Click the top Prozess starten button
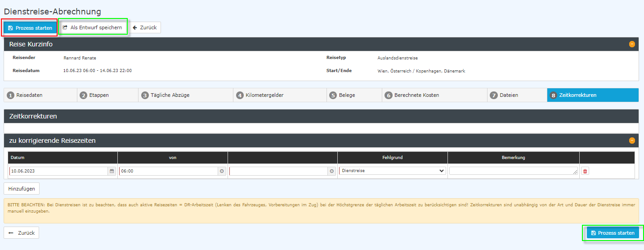 click(x=30, y=28)
